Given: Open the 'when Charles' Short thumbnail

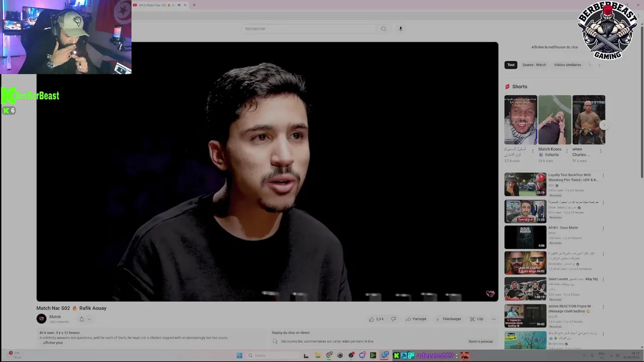Looking at the screenshot, I should click(x=589, y=120).
